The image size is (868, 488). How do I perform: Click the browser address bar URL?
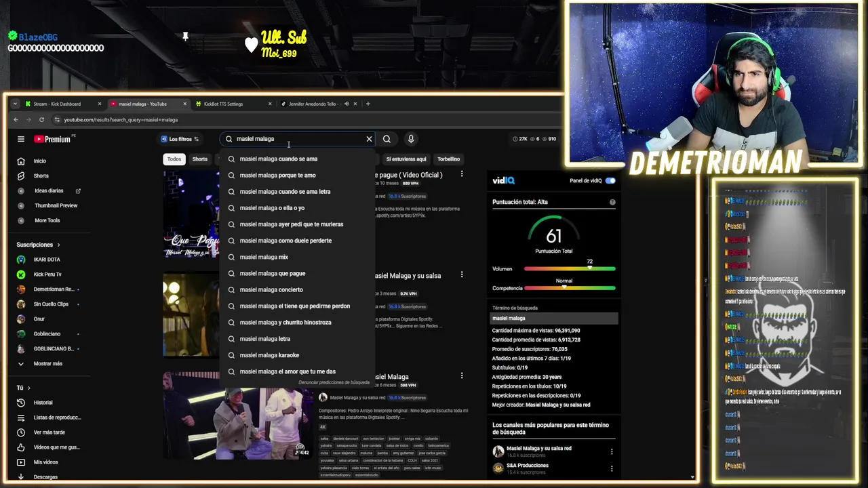pos(121,120)
